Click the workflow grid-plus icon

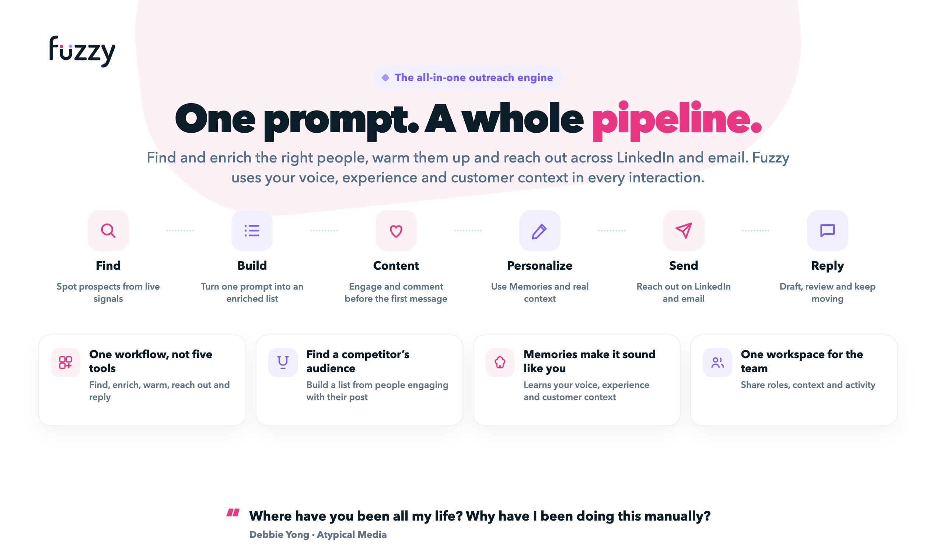tap(66, 362)
